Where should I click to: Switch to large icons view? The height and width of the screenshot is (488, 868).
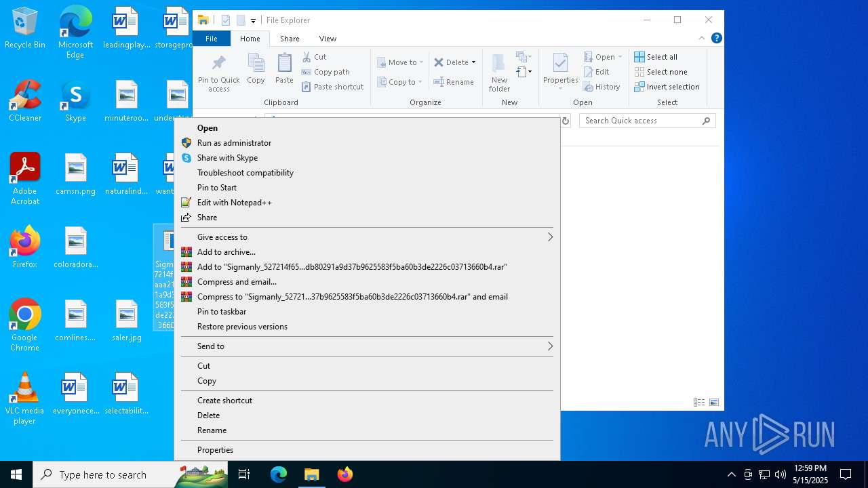tap(714, 402)
